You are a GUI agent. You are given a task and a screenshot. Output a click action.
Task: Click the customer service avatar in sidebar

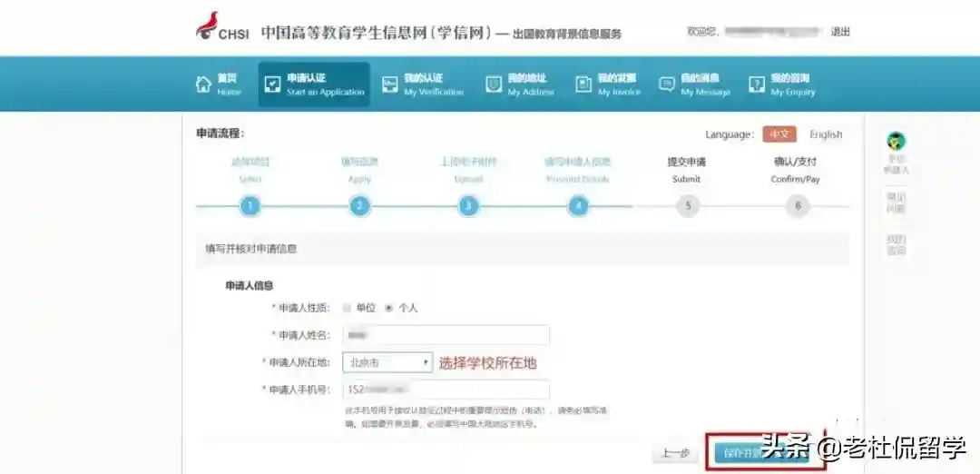(x=896, y=142)
